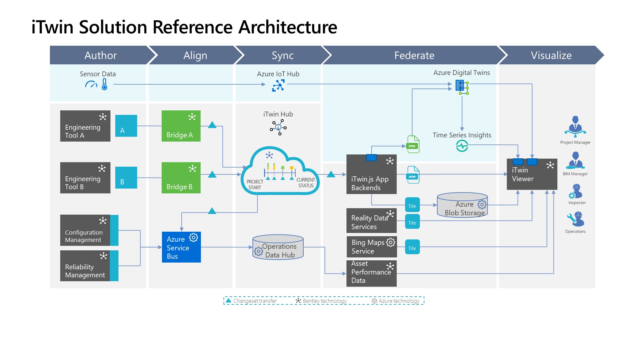This screenshot has height=362, width=644.
Task: Select the Time Series Insights icon
Action: pos(462,146)
